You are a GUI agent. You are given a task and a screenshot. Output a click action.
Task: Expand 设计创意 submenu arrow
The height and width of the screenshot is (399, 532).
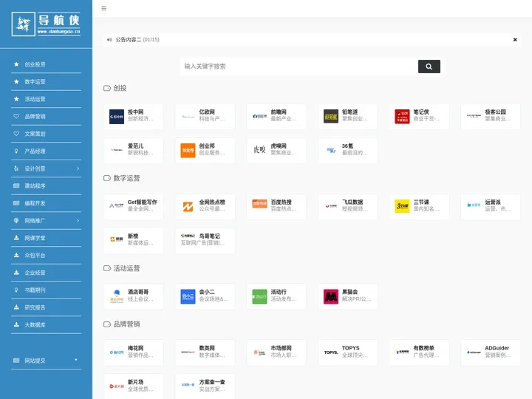[x=78, y=168]
